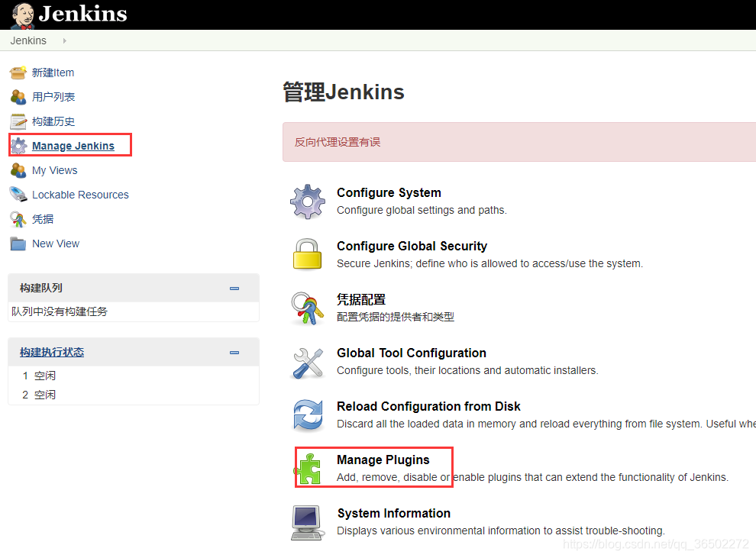Click 'Configure tools, their locations' description
Viewport: 756px width, 558px height.
(467, 370)
